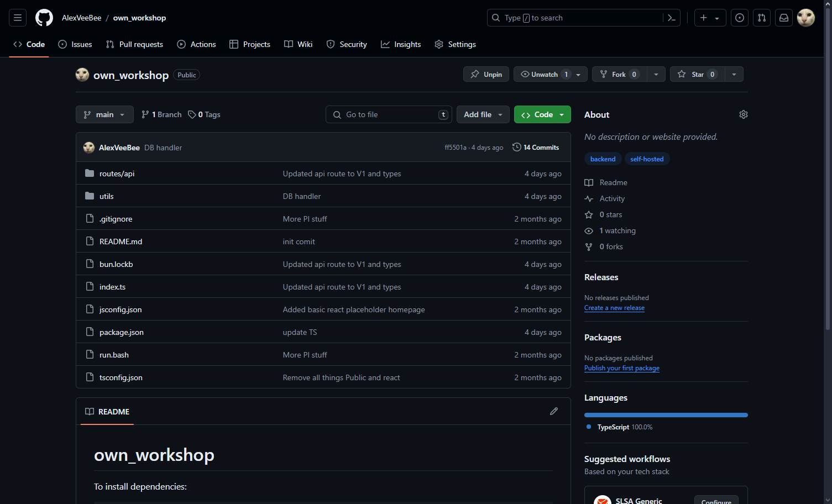Edit README with pencil icon
The width and height of the screenshot is (832, 504).
pos(554,411)
